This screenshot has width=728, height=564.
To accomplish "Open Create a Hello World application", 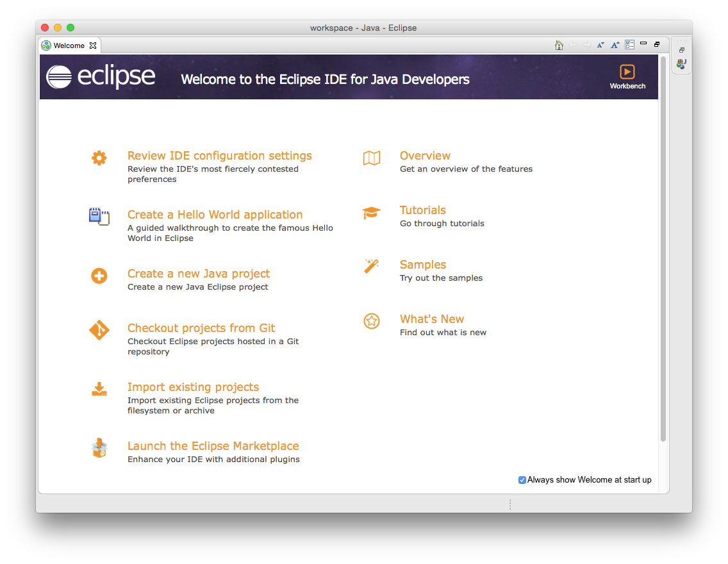I will pos(215,215).
